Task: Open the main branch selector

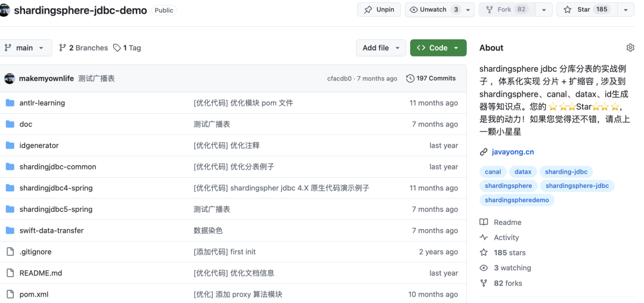Action: (x=24, y=48)
